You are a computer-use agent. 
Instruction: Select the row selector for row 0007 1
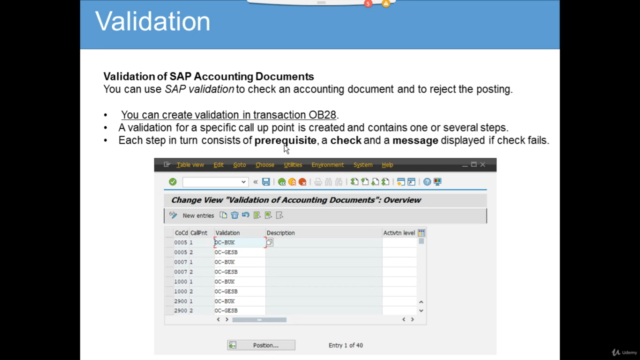[x=169, y=262]
